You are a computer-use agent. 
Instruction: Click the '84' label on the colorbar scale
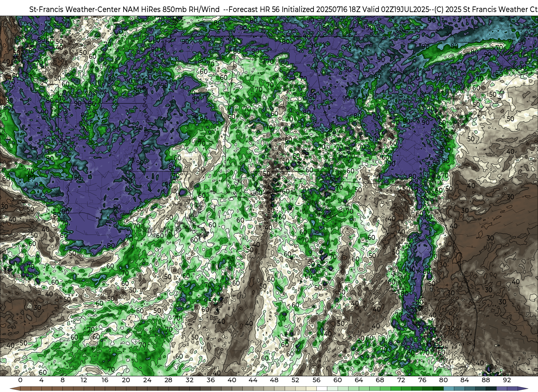(465, 380)
